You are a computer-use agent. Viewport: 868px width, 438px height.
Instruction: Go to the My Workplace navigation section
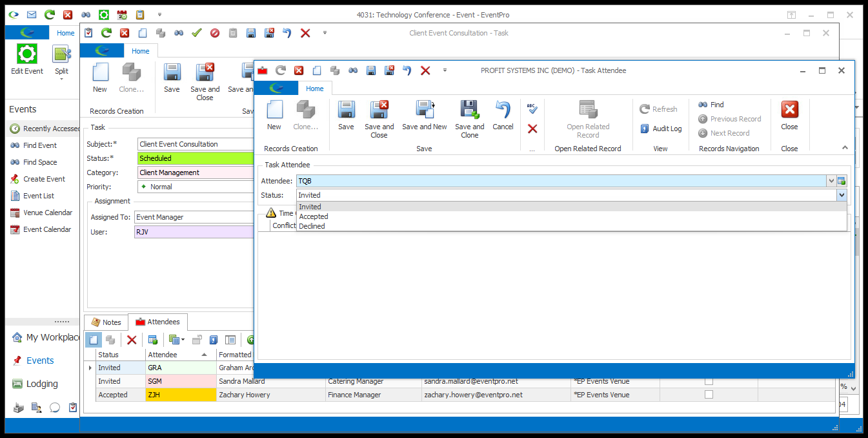pos(45,337)
